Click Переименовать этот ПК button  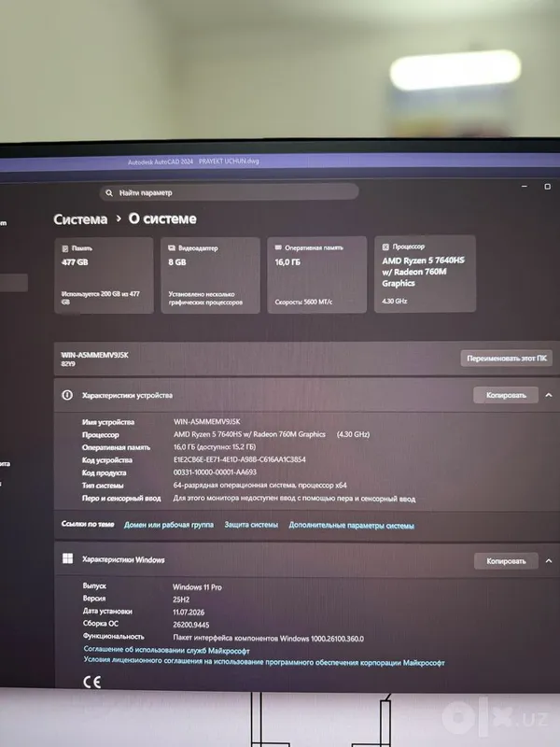click(x=507, y=359)
